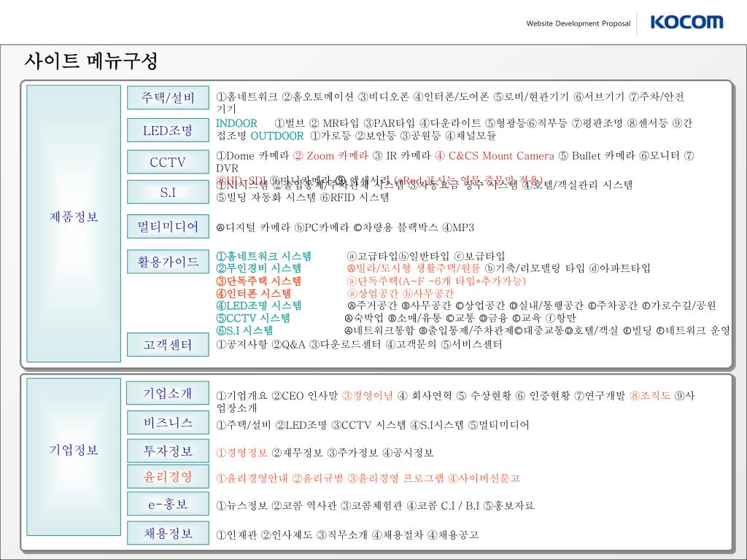747x560 pixels.
Task: Click the red C&CS Mount Camera item
Action: [x=495, y=156]
